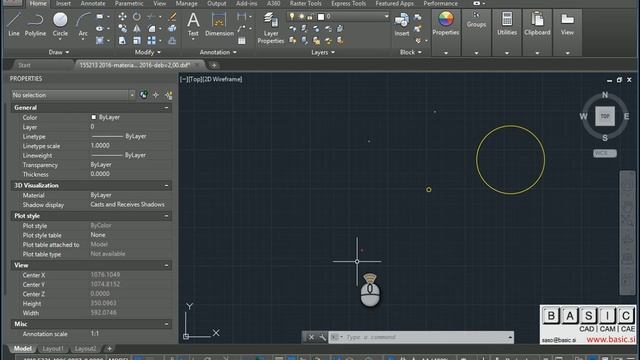Screen dimensions: 640x360
Task: Open the Clipboard panel
Action: (537, 33)
